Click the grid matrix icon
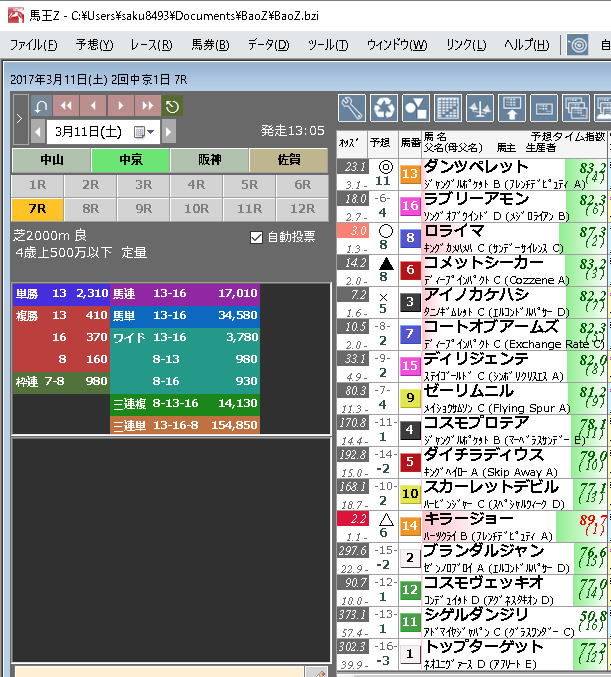This screenshot has height=677, width=611. pos(448,108)
